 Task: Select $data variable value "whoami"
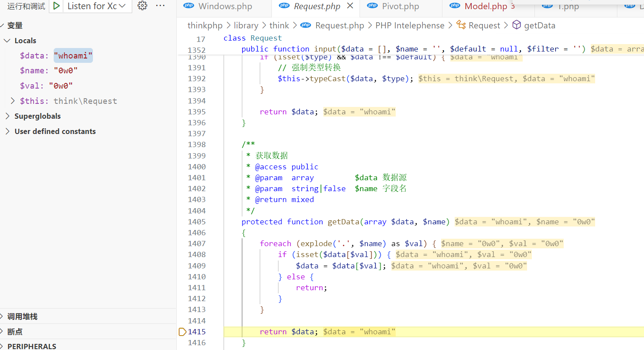point(73,55)
